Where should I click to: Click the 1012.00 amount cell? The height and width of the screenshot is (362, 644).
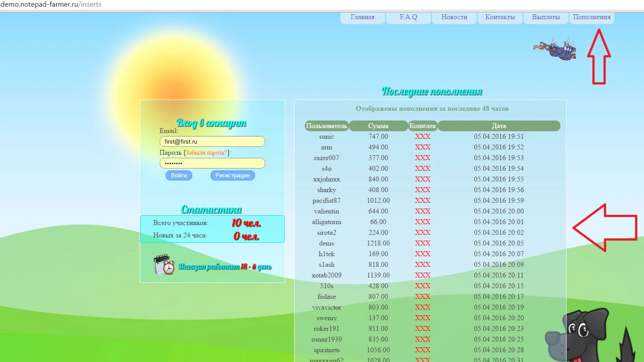pyautogui.click(x=378, y=201)
